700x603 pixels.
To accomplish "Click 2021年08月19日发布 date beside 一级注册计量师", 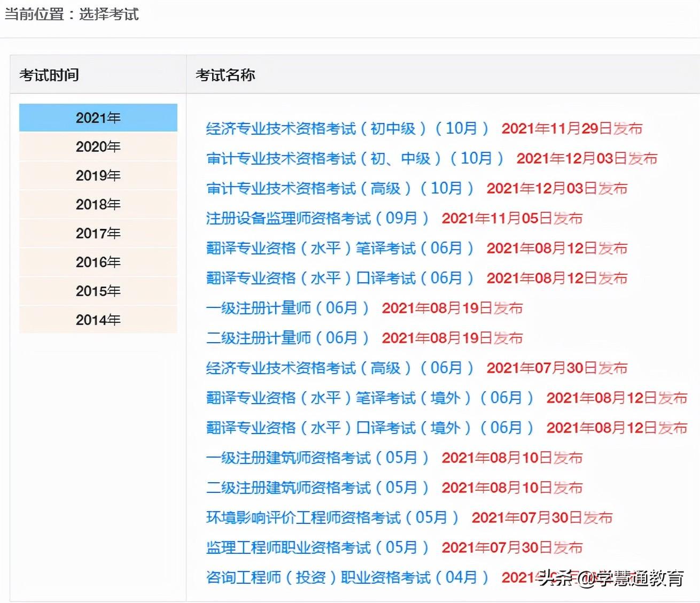I will pos(452,308).
